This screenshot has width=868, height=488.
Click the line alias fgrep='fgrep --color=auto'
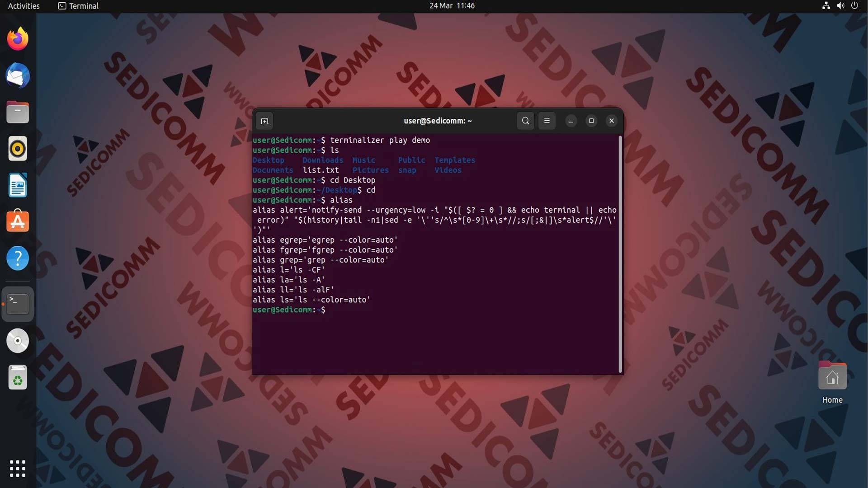[325, 250]
